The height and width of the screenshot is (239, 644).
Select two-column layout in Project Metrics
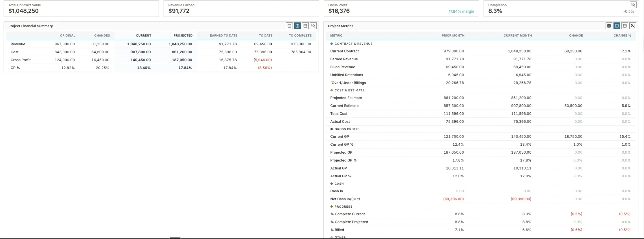coord(617,26)
